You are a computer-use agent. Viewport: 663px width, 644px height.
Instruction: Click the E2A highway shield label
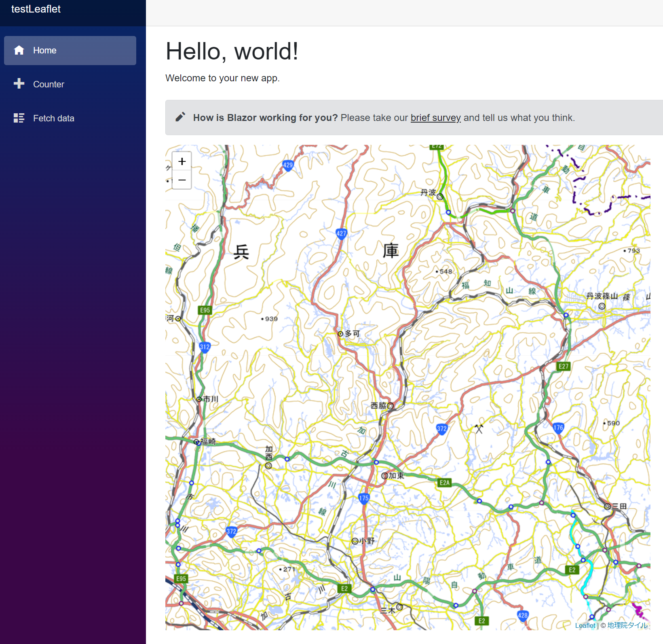(445, 483)
